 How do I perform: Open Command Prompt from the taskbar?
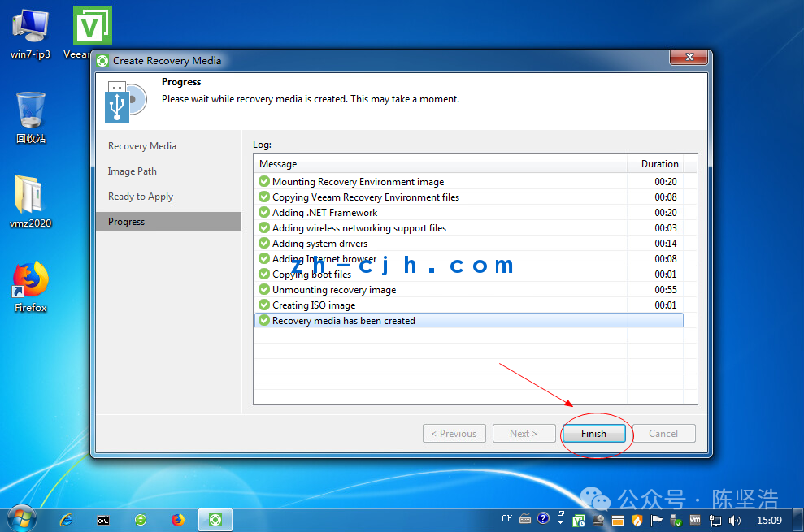pyautogui.click(x=103, y=521)
